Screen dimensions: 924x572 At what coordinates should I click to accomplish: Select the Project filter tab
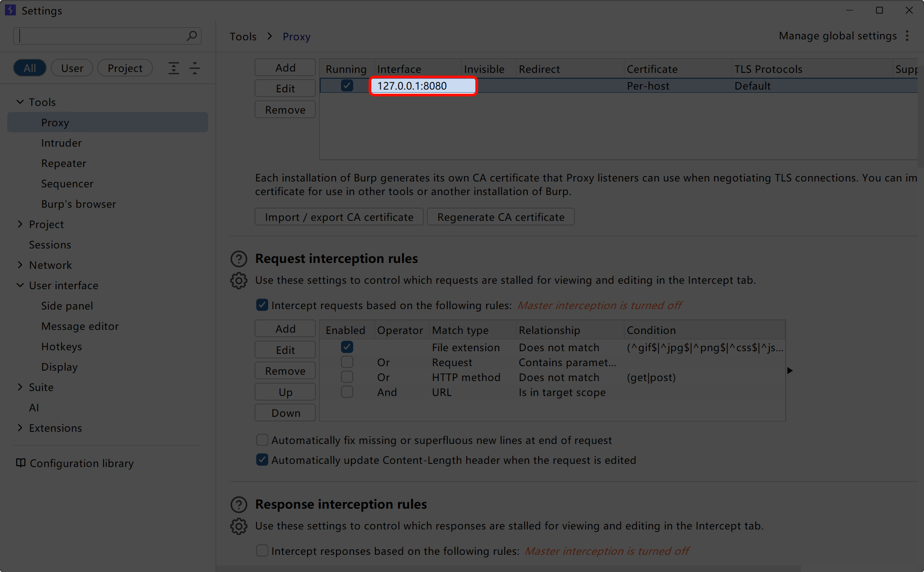click(x=125, y=68)
